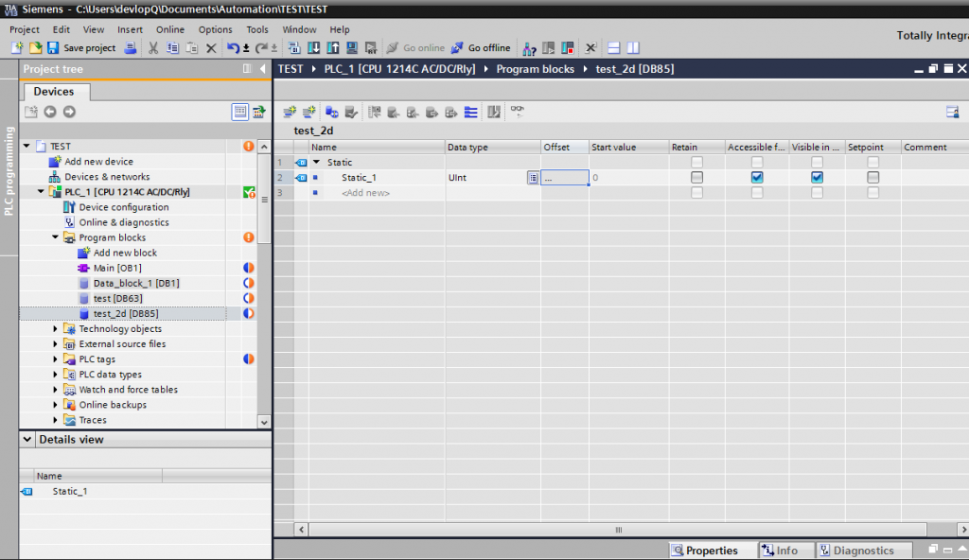Expand the Technology objects folder

55,329
